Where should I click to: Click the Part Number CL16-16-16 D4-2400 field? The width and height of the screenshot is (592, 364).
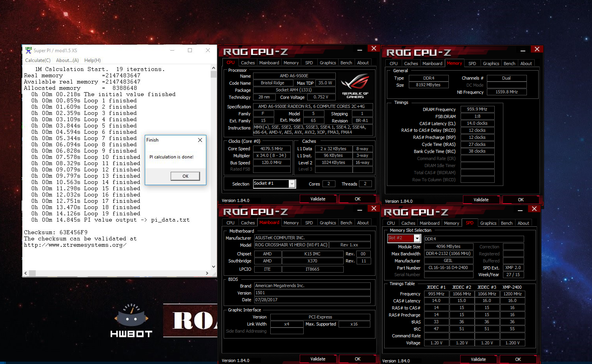point(448,268)
